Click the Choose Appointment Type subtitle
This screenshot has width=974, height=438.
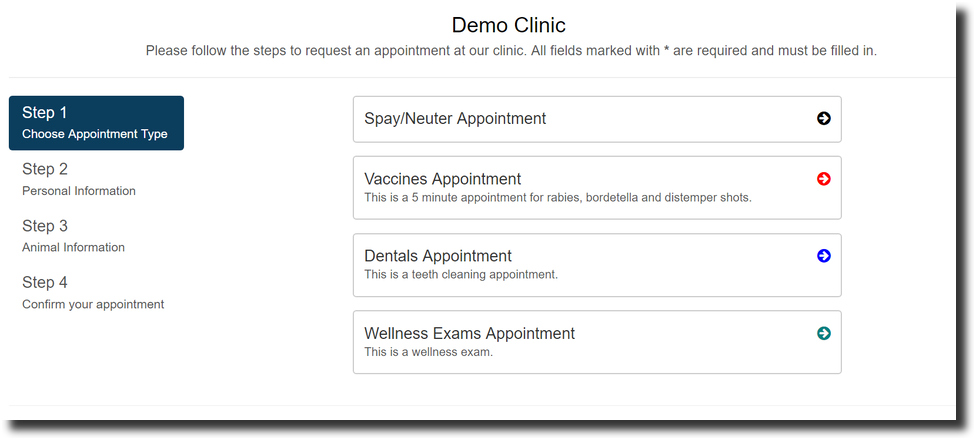(95, 134)
